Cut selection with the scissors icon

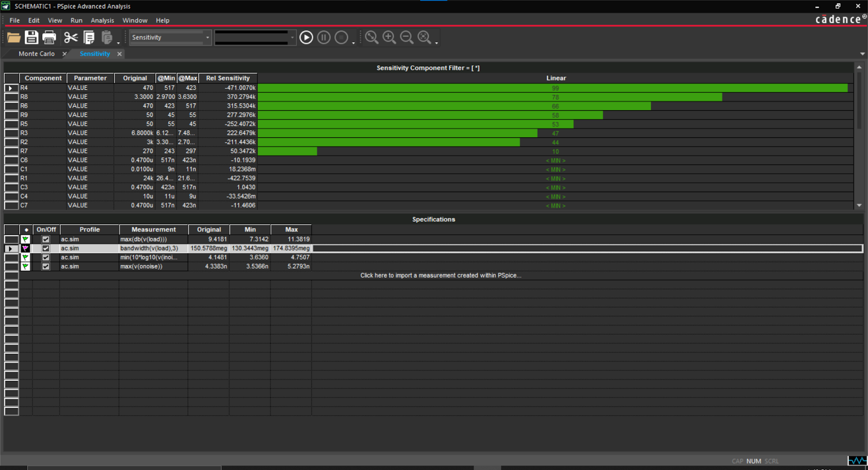click(71, 37)
